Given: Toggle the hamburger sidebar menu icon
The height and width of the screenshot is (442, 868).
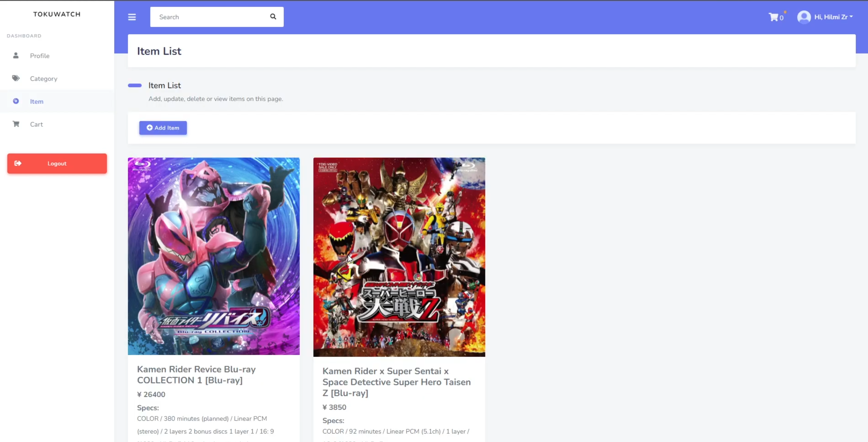Looking at the screenshot, I should click(132, 17).
